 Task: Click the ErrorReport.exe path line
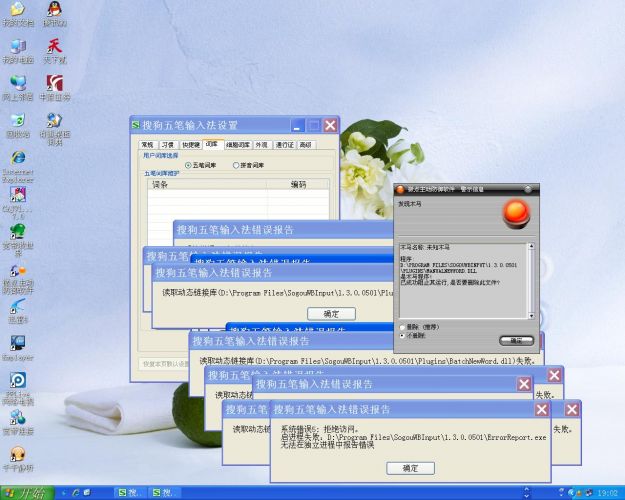pyautogui.click(x=413, y=437)
